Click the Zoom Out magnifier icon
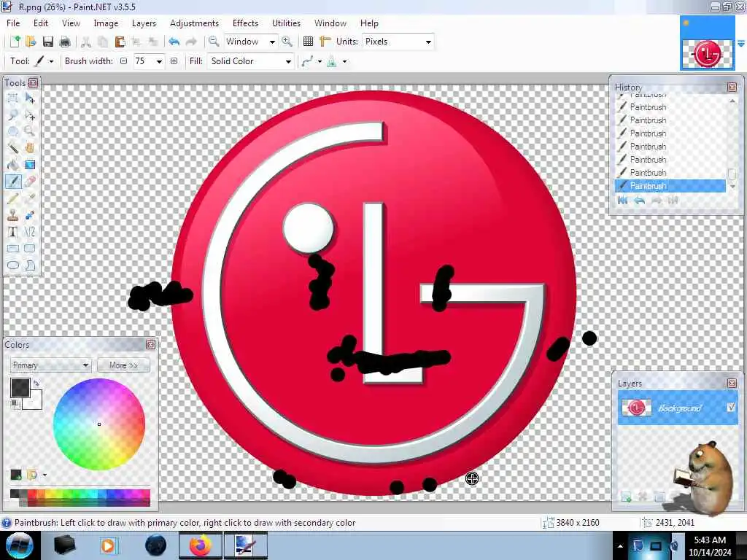Screen dimensions: 747x560 tap(214, 42)
